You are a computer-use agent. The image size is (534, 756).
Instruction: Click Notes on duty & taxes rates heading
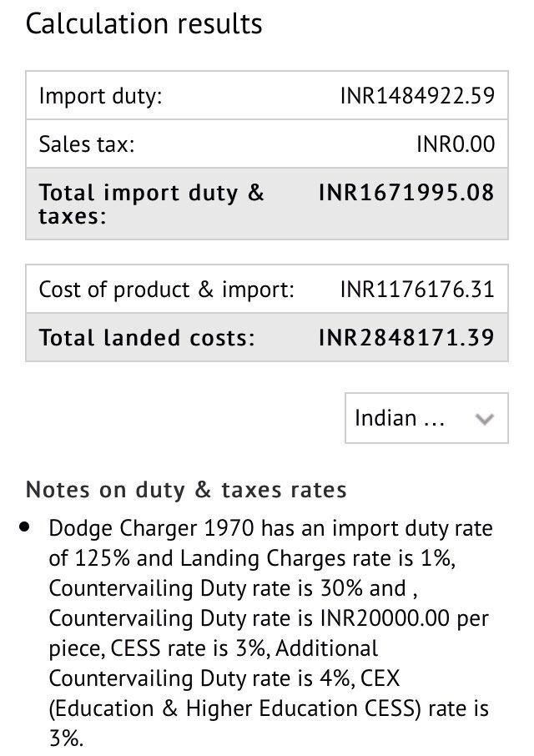(185, 489)
